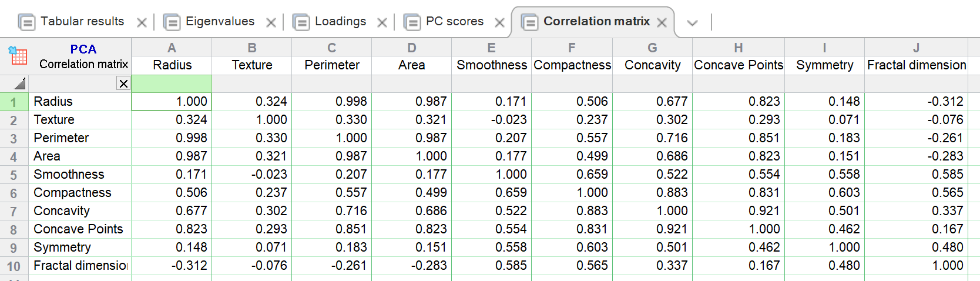Click the select-all corner triangle
This screenshot has height=281, width=980.
pos(20,83)
